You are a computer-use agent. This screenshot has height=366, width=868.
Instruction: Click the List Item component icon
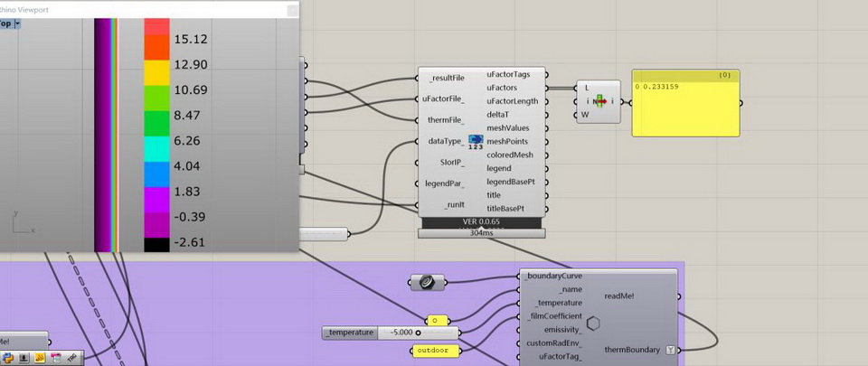click(599, 101)
